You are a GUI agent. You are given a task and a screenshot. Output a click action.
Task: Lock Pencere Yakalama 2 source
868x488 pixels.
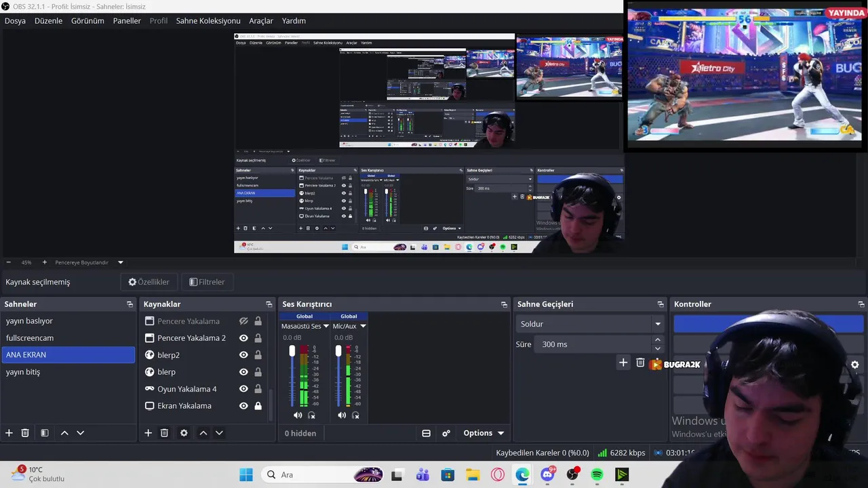point(258,338)
